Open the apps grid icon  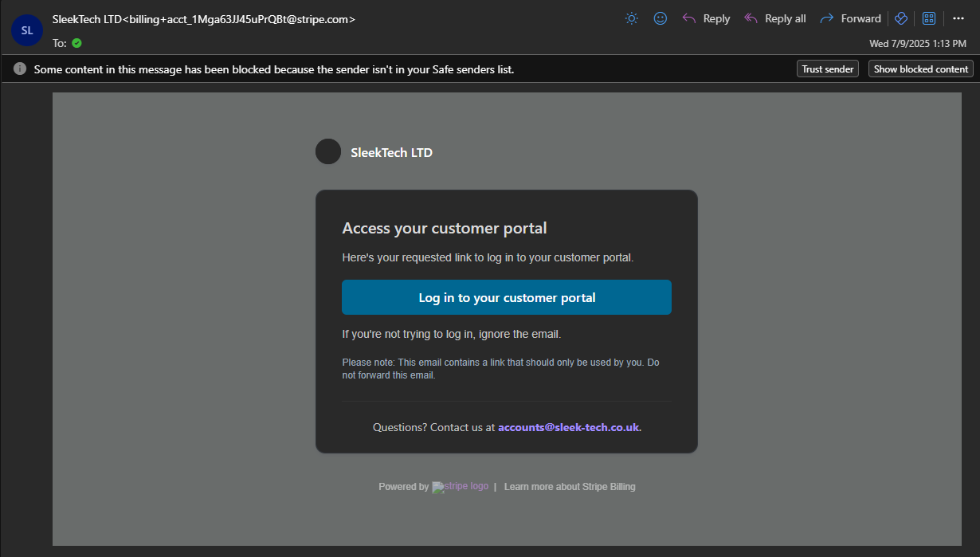tap(929, 18)
